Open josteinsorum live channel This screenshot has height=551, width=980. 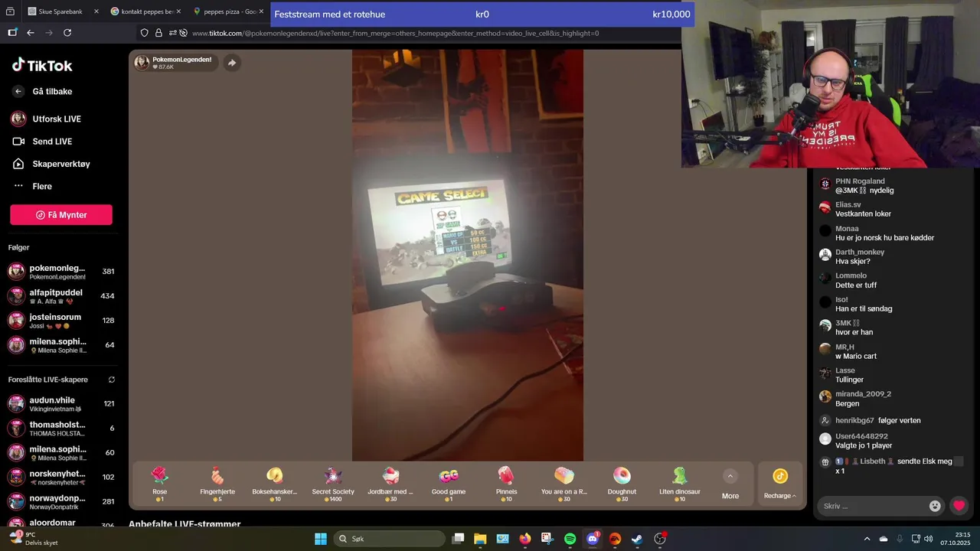[61, 321]
